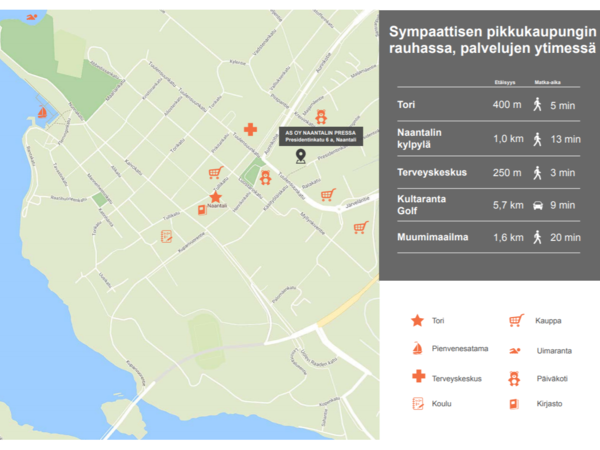
Task: Select the Terveyskeskus row in the distance table
Action: pyautogui.click(x=490, y=172)
